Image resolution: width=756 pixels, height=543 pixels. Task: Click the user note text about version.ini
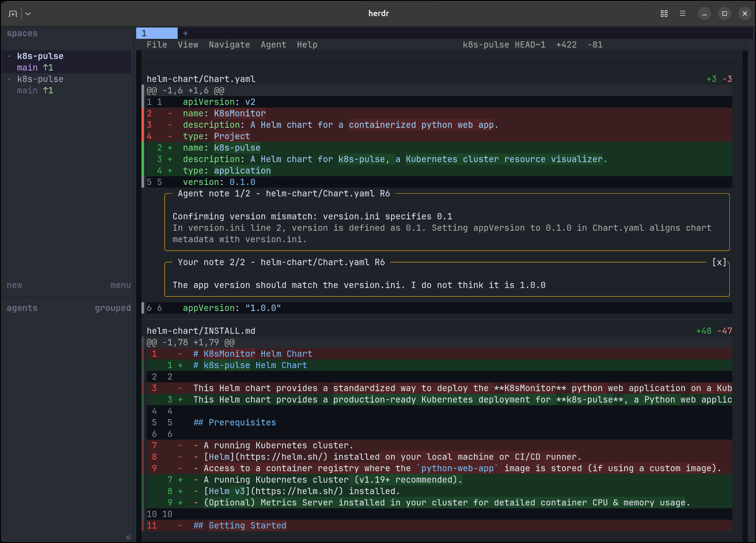359,285
